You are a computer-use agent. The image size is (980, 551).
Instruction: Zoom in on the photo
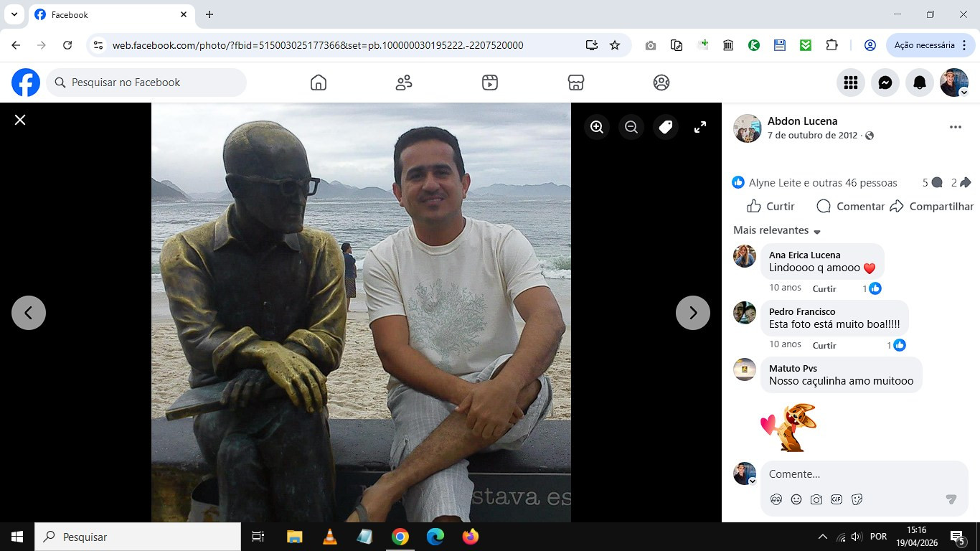pyautogui.click(x=596, y=127)
